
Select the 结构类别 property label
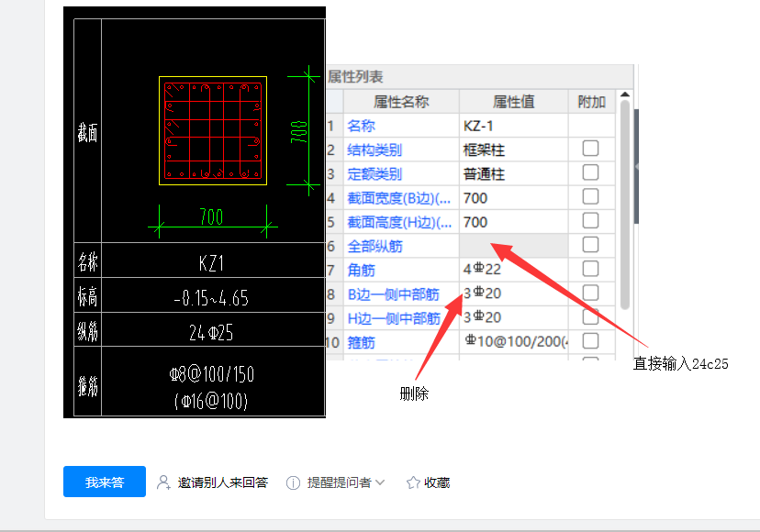pyautogui.click(x=374, y=150)
